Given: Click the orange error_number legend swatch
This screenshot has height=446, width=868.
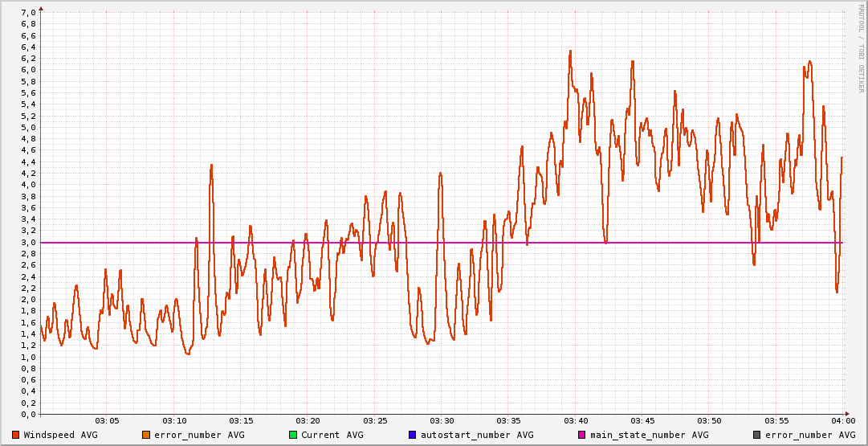Looking at the screenshot, I should point(146,435).
